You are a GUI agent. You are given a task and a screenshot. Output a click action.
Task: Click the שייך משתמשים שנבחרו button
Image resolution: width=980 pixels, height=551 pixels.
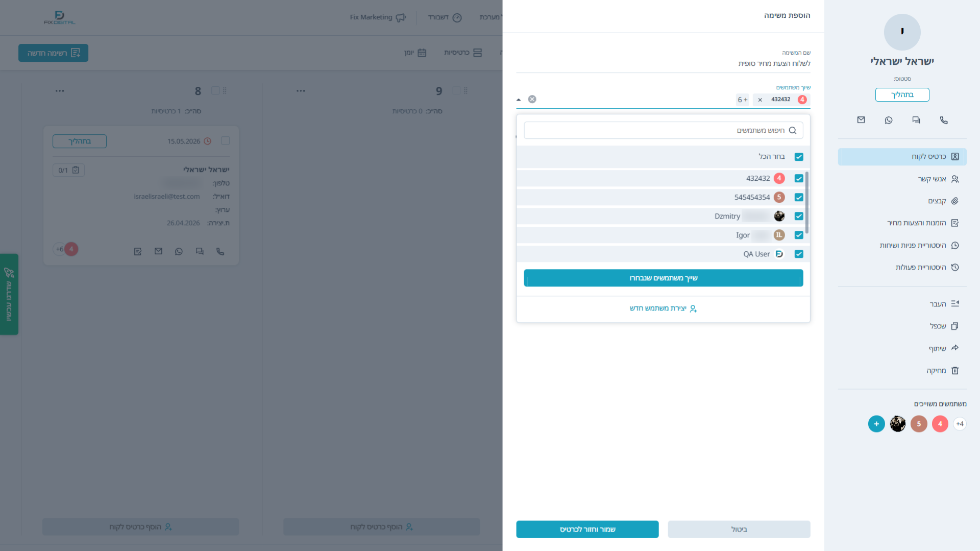pos(664,278)
